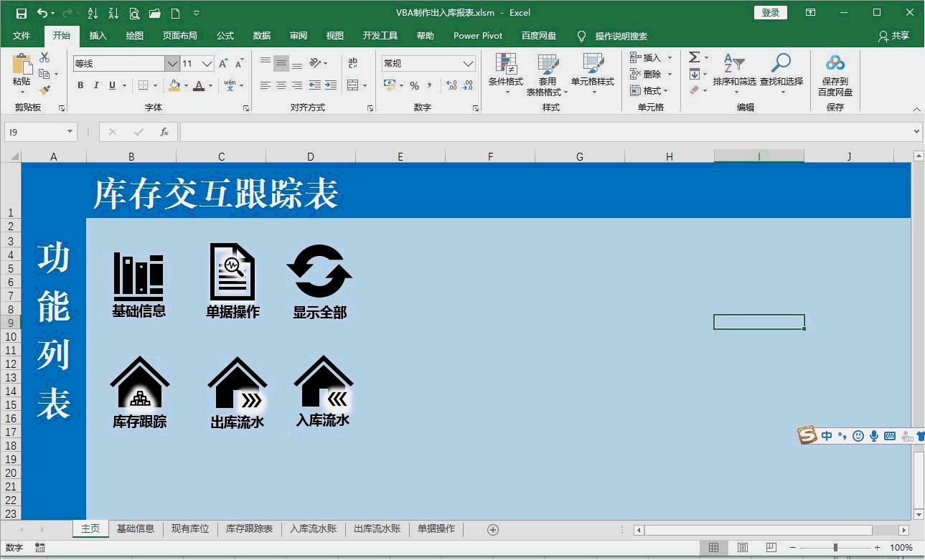Click the 单据操作 document icon

click(231, 272)
